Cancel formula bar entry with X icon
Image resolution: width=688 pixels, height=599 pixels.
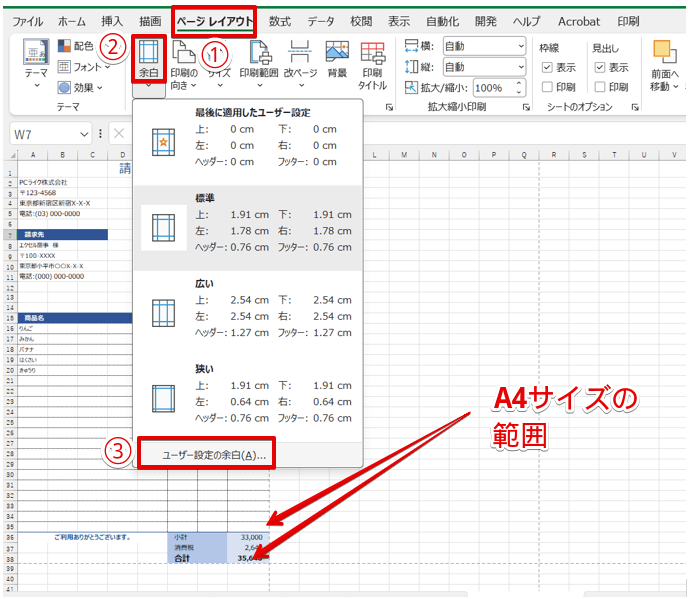coord(119,133)
